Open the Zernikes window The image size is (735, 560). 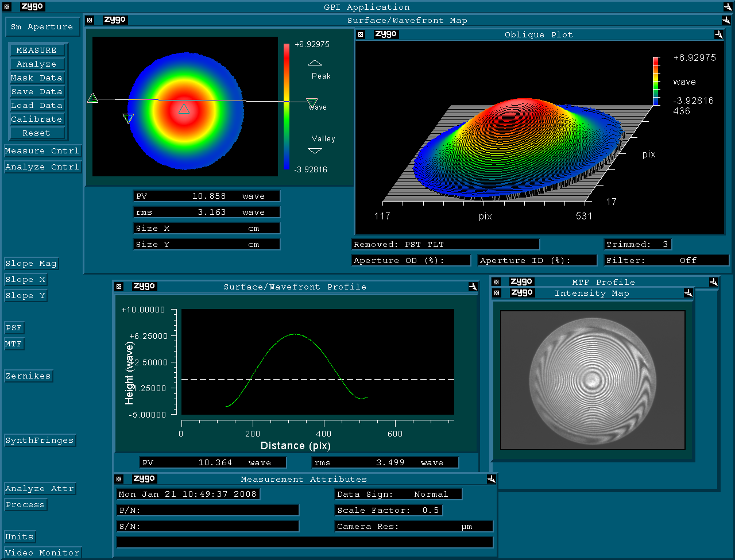point(28,376)
